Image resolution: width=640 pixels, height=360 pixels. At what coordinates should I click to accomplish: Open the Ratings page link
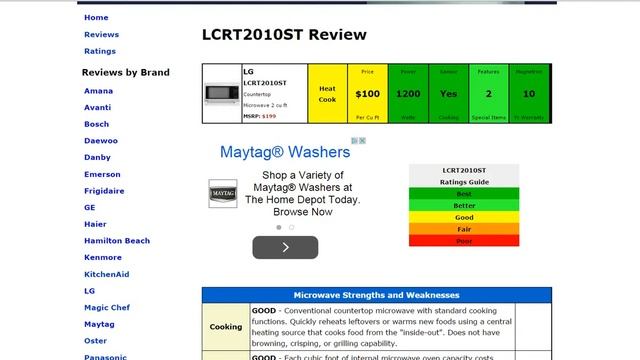click(100, 51)
